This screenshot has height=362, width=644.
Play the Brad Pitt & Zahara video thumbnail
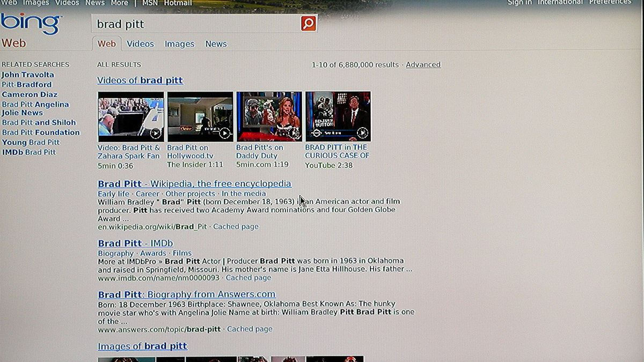[131, 116]
